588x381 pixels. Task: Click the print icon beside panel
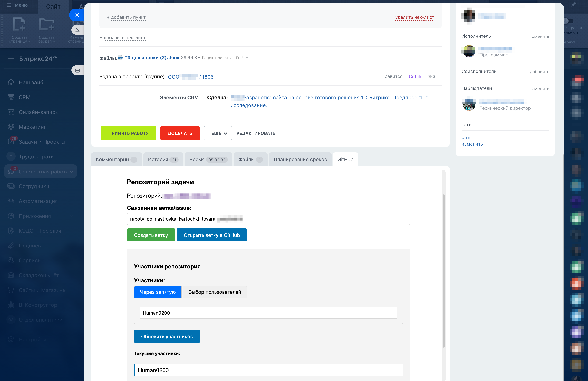[77, 70]
